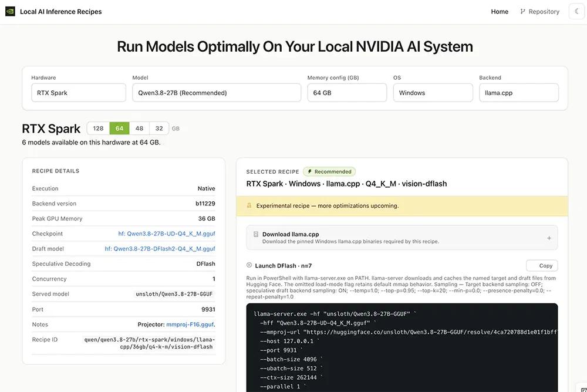Click the Experimental recipe banner text
The height and width of the screenshot is (392, 587).
(327, 205)
